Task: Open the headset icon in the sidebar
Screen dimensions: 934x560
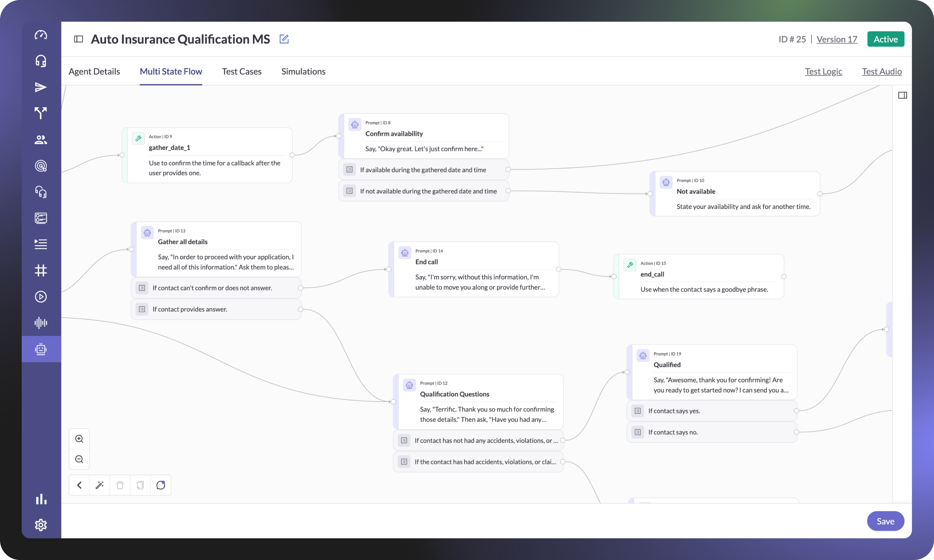Action: click(41, 61)
